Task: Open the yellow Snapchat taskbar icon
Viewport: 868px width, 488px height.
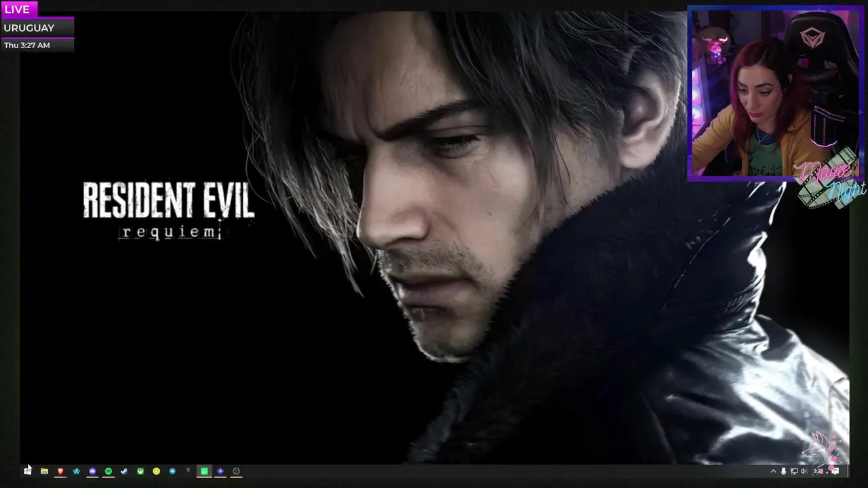Action: point(157,471)
